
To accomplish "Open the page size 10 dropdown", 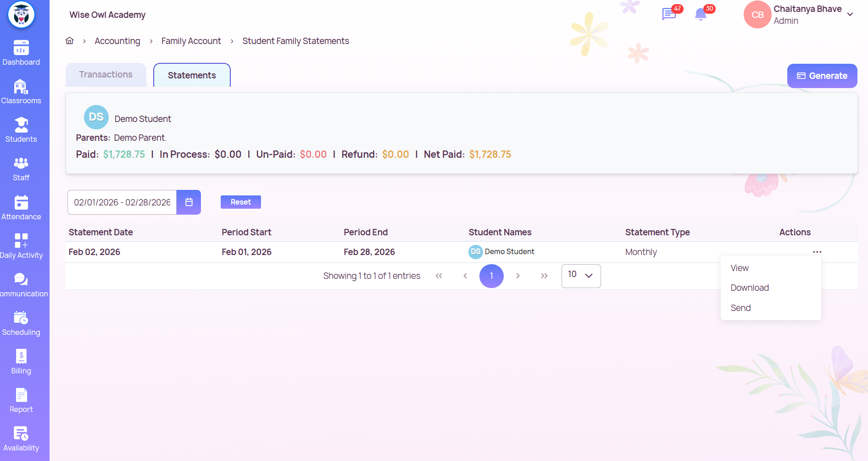I will 581,276.
